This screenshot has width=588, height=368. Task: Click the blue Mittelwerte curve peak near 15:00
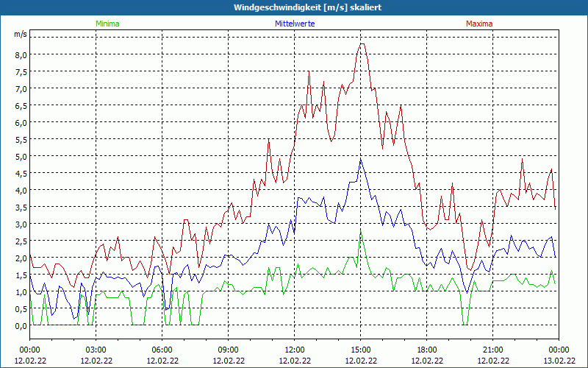(x=360, y=159)
